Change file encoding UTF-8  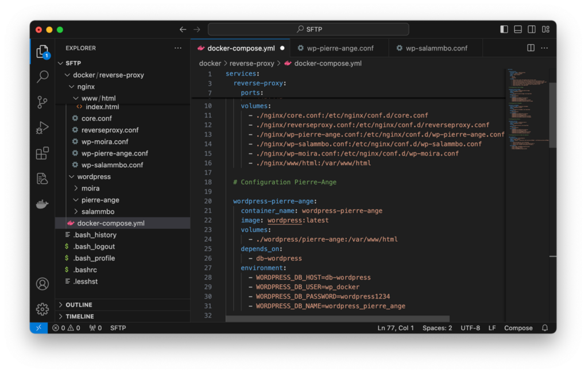pyautogui.click(x=470, y=328)
